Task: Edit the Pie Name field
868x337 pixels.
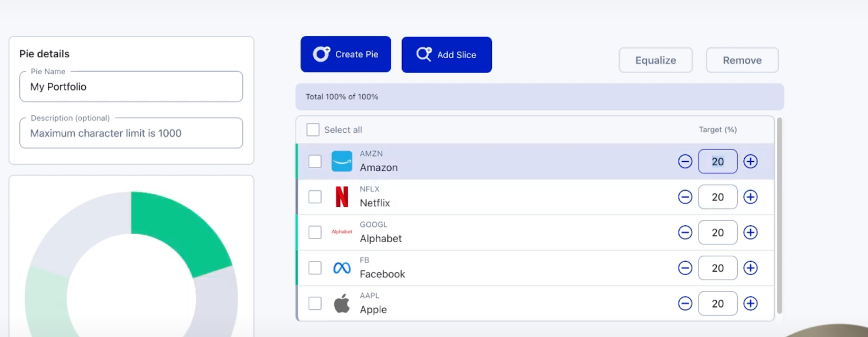Action: tap(131, 87)
